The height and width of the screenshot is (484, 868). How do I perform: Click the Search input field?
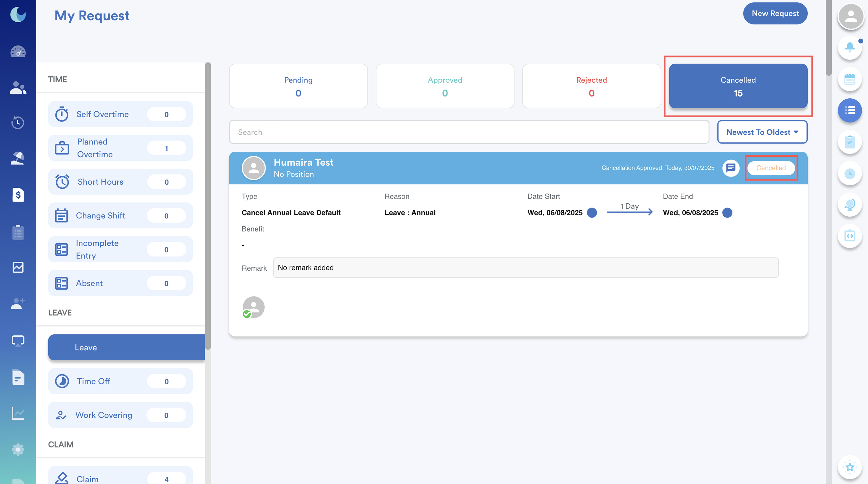469,132
